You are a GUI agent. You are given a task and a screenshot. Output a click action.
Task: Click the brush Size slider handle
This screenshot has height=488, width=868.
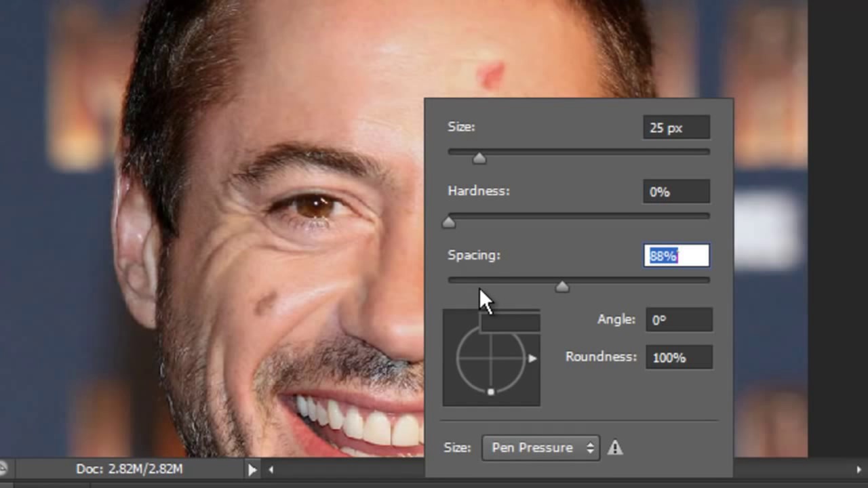point(479,158)
